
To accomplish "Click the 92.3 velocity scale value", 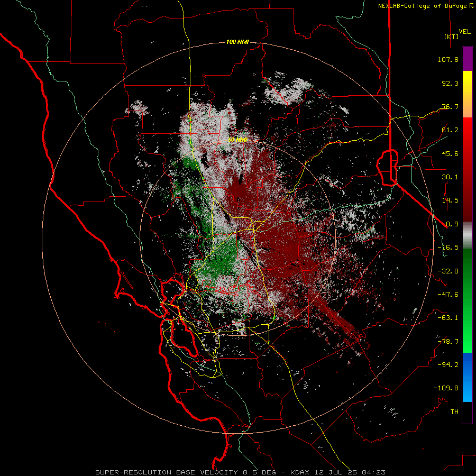I will pyautogui.click(x=450, y=83).
